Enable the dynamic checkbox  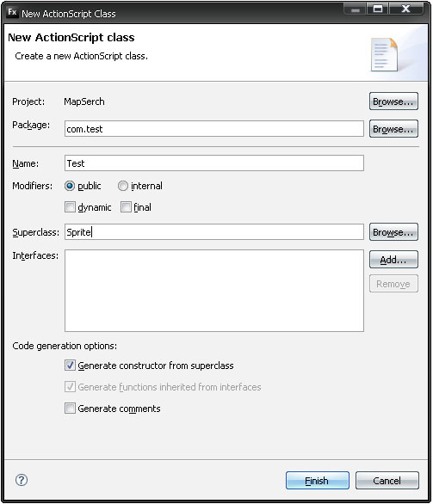click(70, 207)
